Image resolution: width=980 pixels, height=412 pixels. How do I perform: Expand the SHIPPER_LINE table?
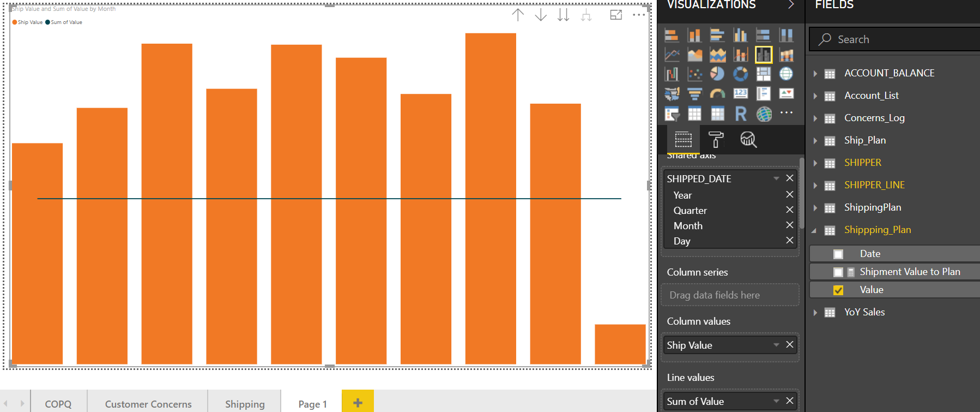(x=815, y=186)
